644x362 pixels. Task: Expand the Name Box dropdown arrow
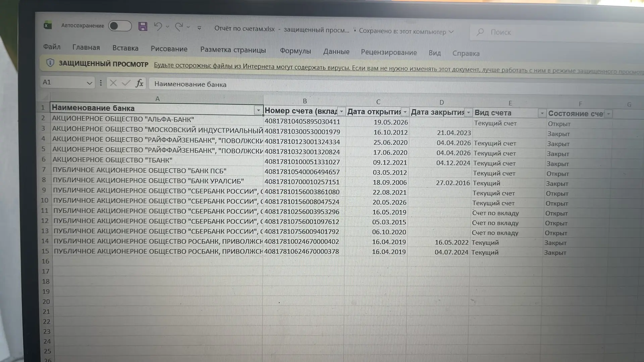(89, 83)
